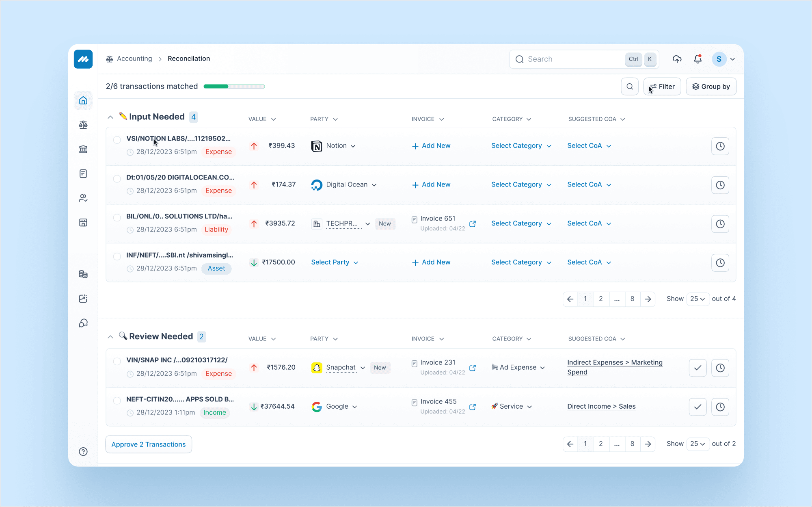Click the help question mark icon
Viewport: 812px width, 507px height.
(x=83, y=451)
